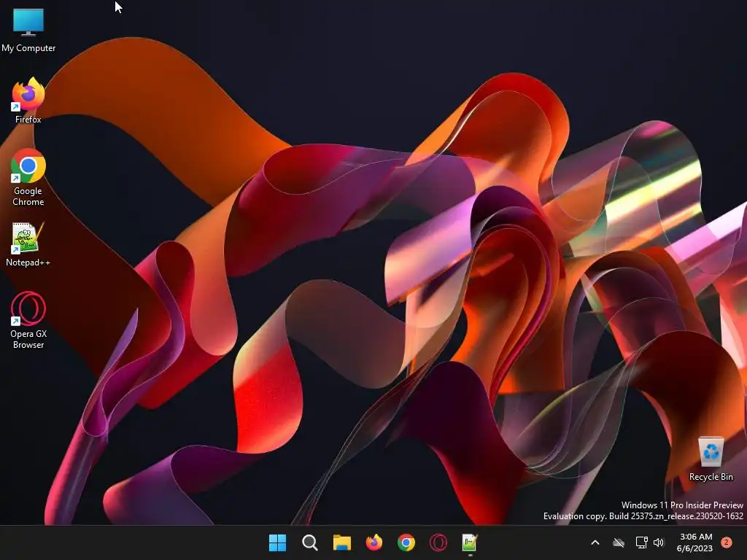Screen dimensions: 747x560
Task: Select the Notepad++ desktop shortcut
Action: (28, 244)
